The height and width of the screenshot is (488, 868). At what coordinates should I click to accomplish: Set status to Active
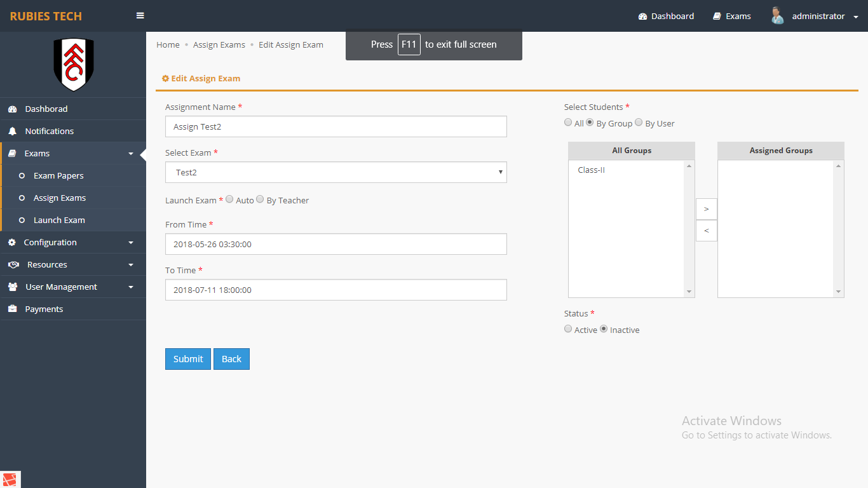click(x=568, y=329)
